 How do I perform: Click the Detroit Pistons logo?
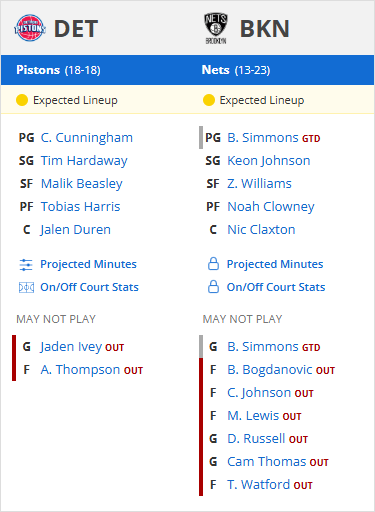tap(30, 28)
